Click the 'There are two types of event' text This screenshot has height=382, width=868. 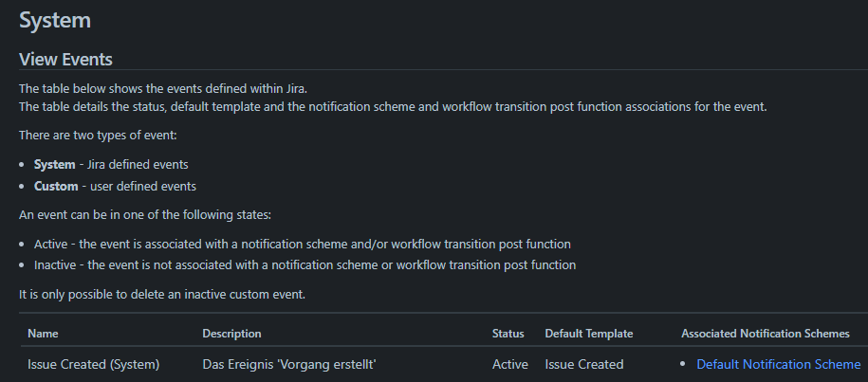[98, 136]
